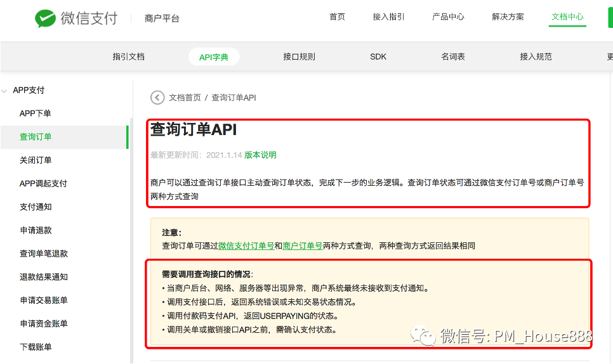Image resolution: width=613 pixels, height=364 pixels.
Task: Select the 文档中心 navigation item
Action: (567, 16)
